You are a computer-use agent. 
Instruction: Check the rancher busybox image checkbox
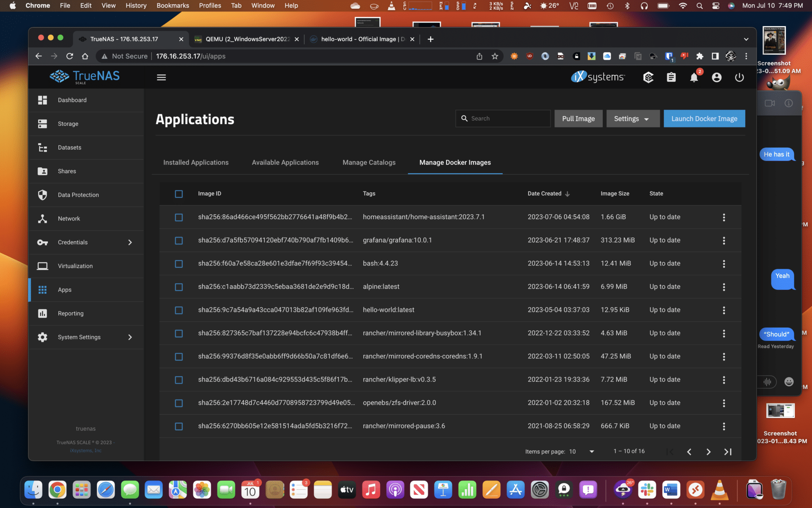pyautogui.click(x=179, y=334)
